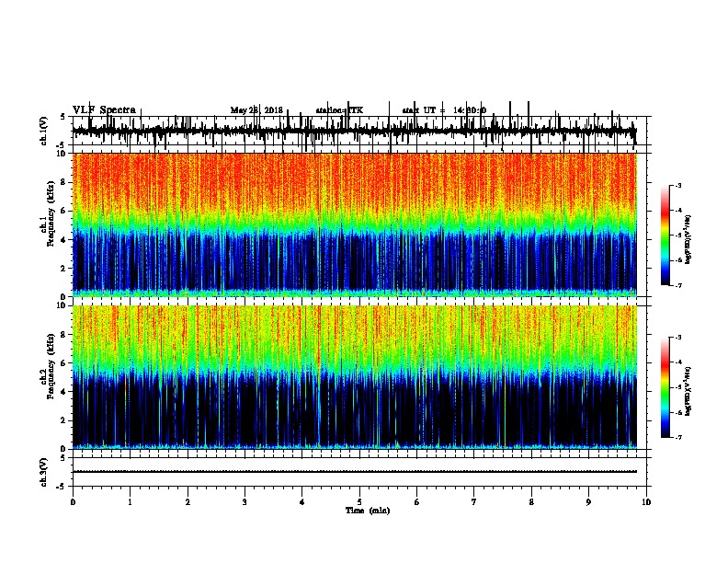Click the ch.2 Frequency (kHz) axis label
Screen dimensions: 728x563
click(50, 366)
